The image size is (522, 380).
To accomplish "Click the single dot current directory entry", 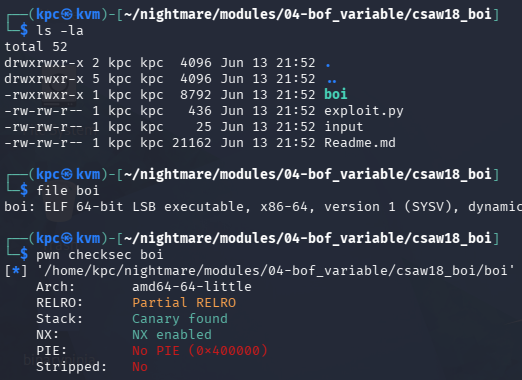I will click(x=328, y=65).
